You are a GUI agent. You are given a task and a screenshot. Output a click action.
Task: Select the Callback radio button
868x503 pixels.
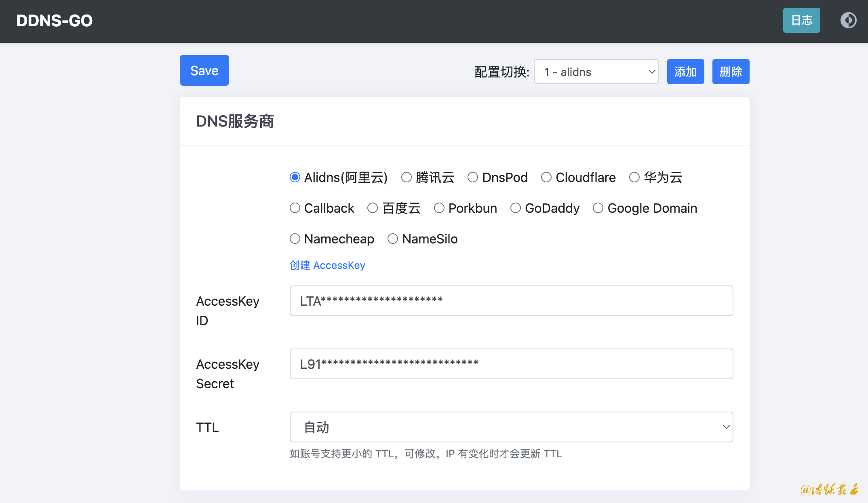tap(295, 208)
